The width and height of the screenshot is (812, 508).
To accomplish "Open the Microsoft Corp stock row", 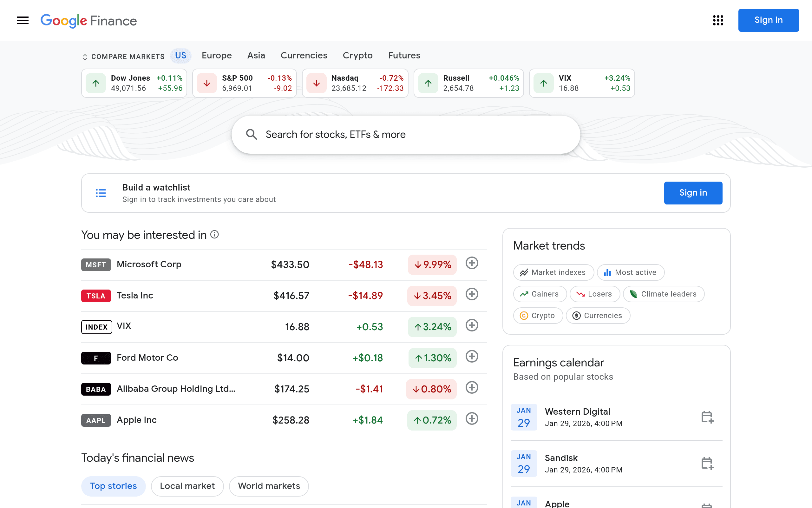I will (284, 265).
